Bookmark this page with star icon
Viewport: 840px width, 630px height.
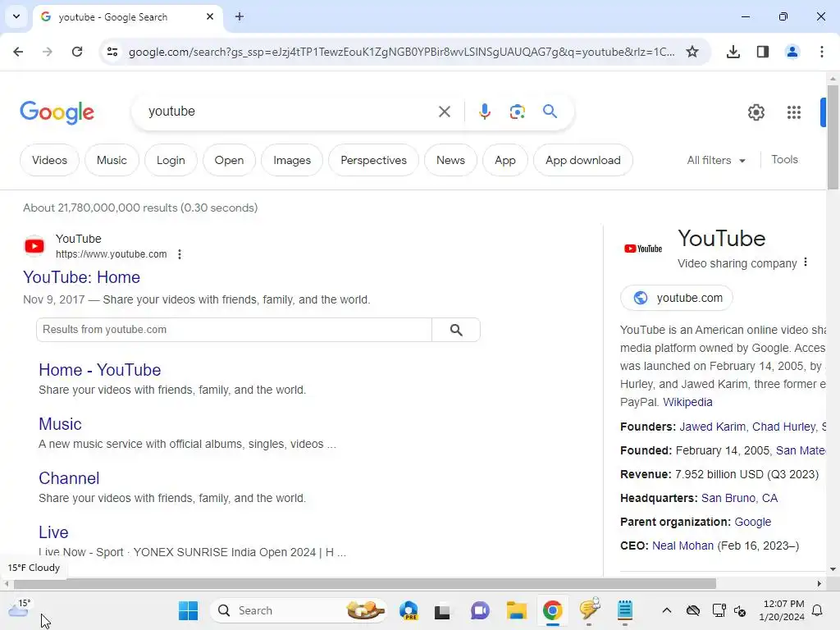(692, 52)
